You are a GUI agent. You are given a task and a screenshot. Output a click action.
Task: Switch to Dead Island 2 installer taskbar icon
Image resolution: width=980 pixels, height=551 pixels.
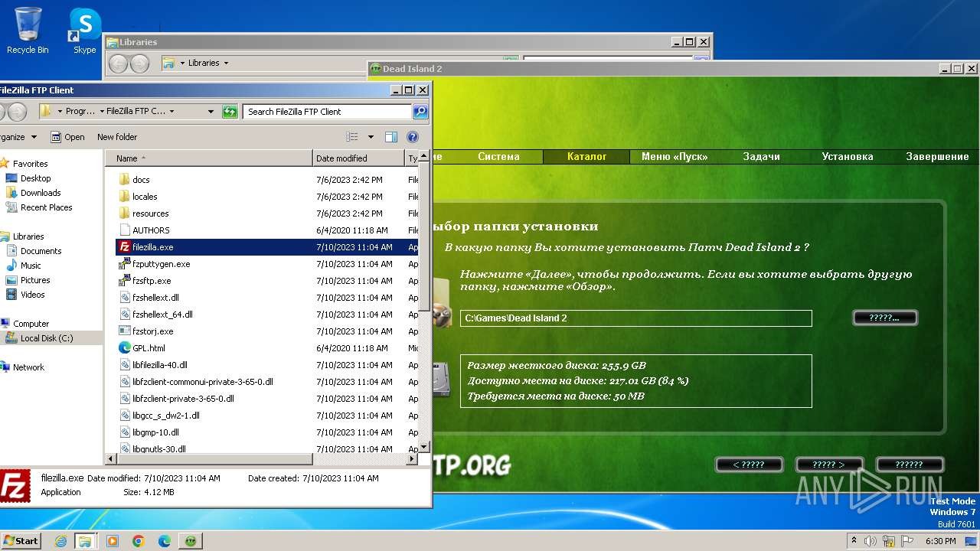(x=191, y=541)
